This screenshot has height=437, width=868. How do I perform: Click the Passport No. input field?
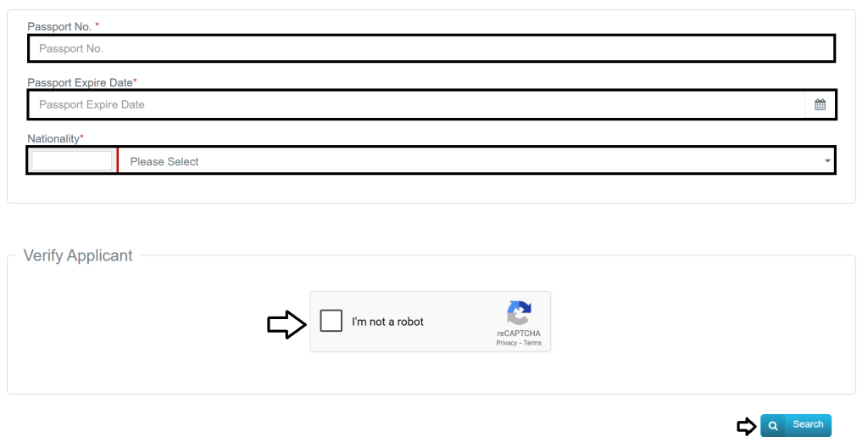click(x=431, y=48)
